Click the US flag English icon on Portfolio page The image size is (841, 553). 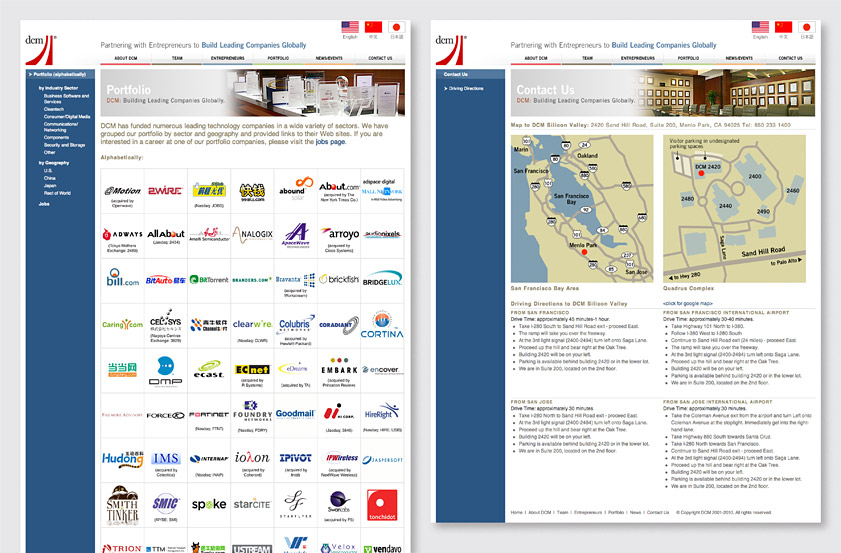tap(350, 27)
